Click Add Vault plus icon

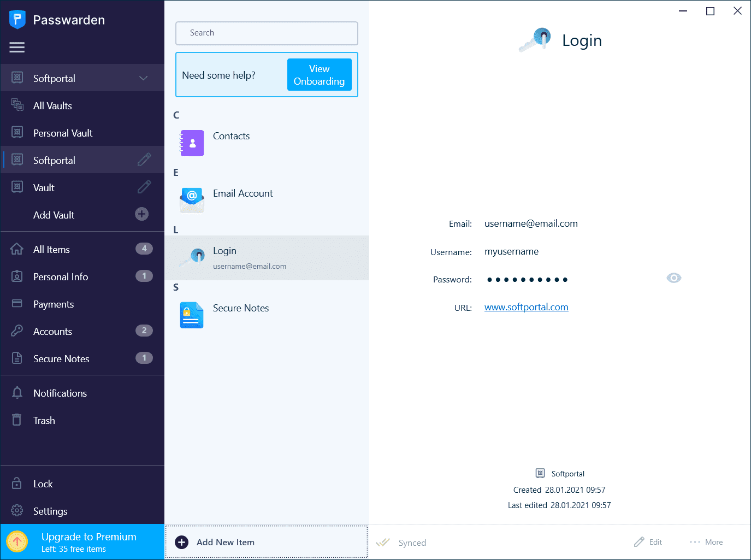coord(142,214)
